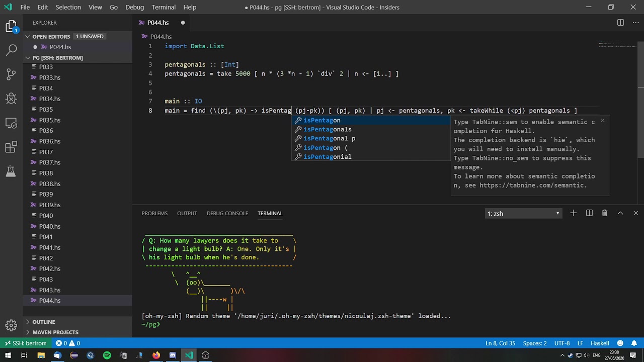Open the Extensions view
This screenshot has width=644, height=362.
pyautogui.click(x=11, y=147)
